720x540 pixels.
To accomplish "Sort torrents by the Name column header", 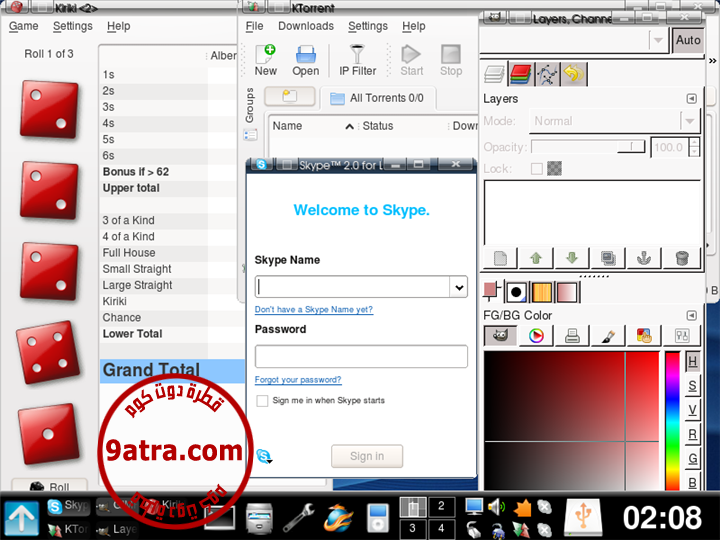I will pos(312,126).
